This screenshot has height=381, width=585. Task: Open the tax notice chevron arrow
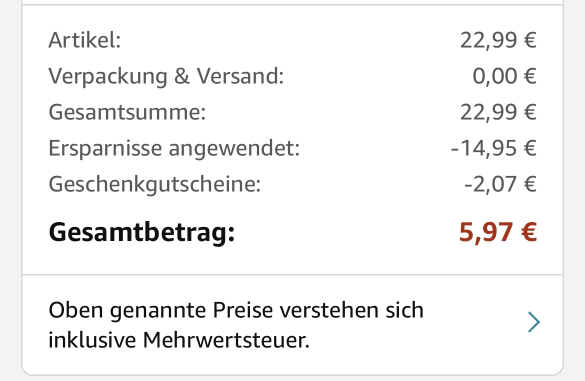pyautogui.click(x=534, y=323)
